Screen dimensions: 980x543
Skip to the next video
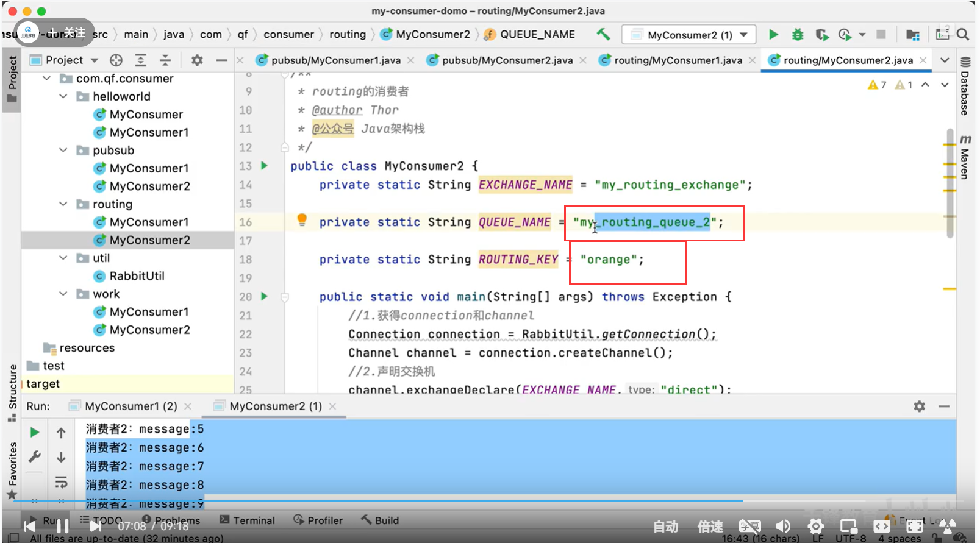coord(96,526)
